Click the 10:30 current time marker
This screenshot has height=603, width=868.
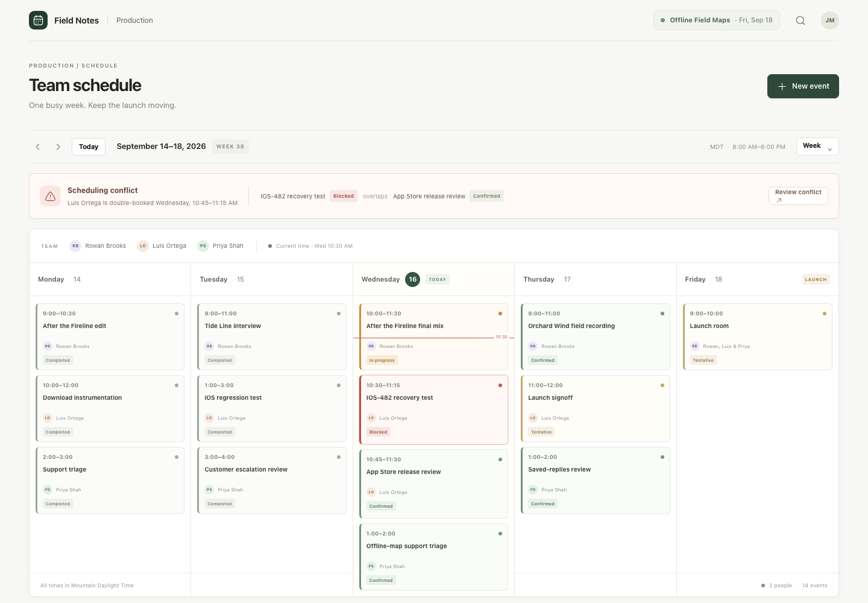point(502,337)
